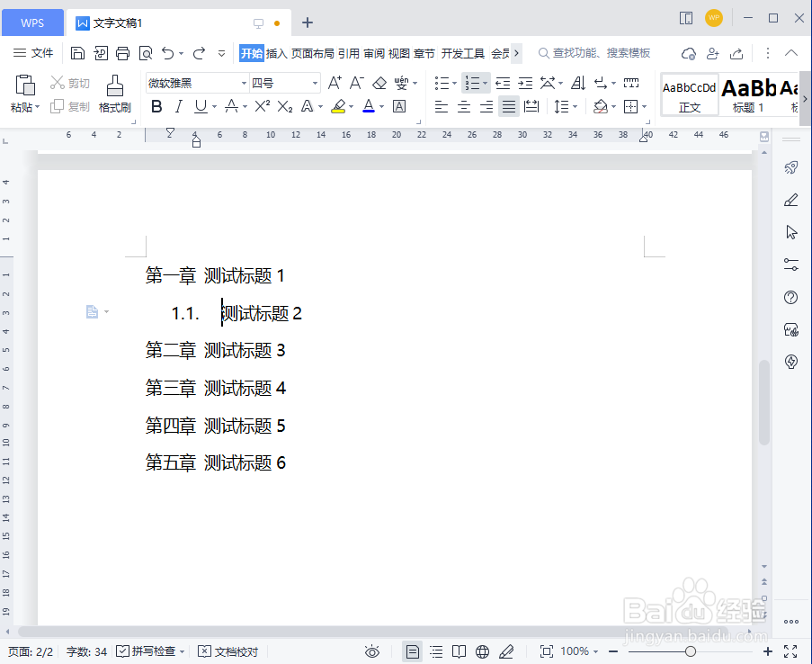812x664 pixels.
Task: Open Print Preview icon
Action: [x=146, y=53]
